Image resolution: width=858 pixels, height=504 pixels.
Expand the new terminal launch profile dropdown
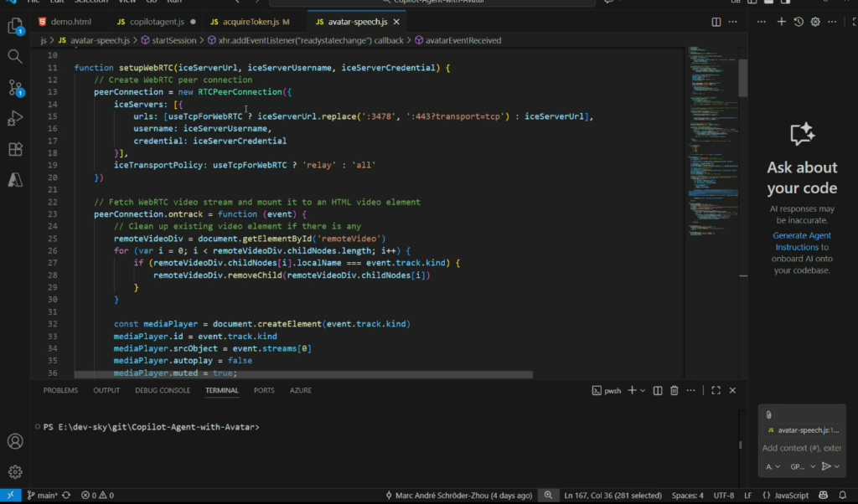coord(643,390)
